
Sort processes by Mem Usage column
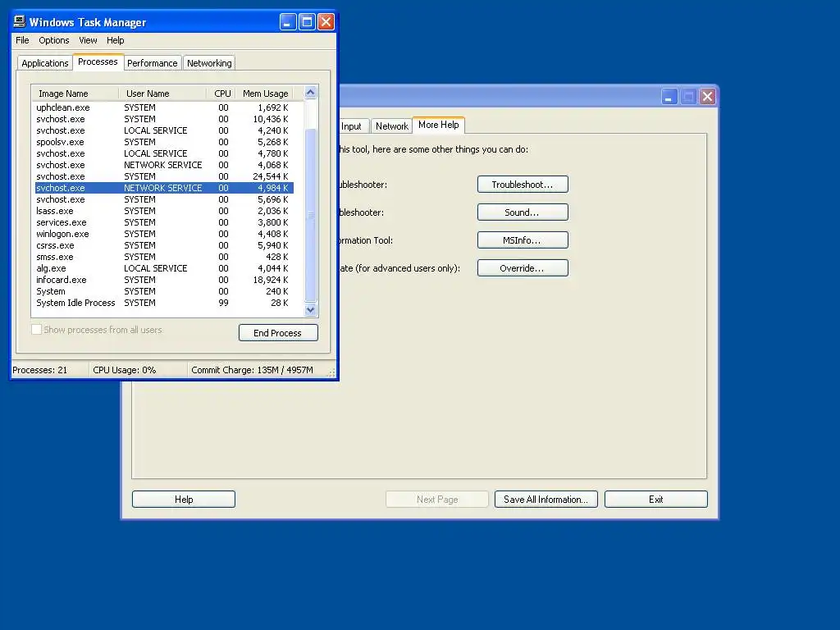pos(265,94)
